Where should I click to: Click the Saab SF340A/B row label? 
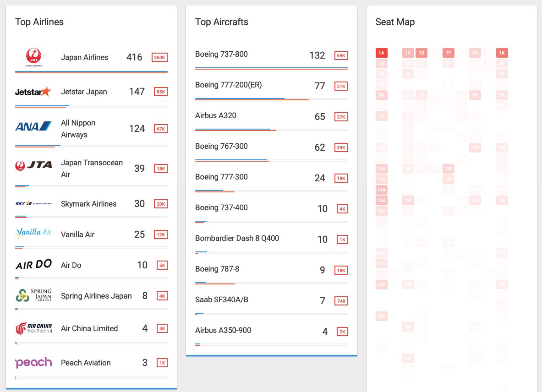222,299
